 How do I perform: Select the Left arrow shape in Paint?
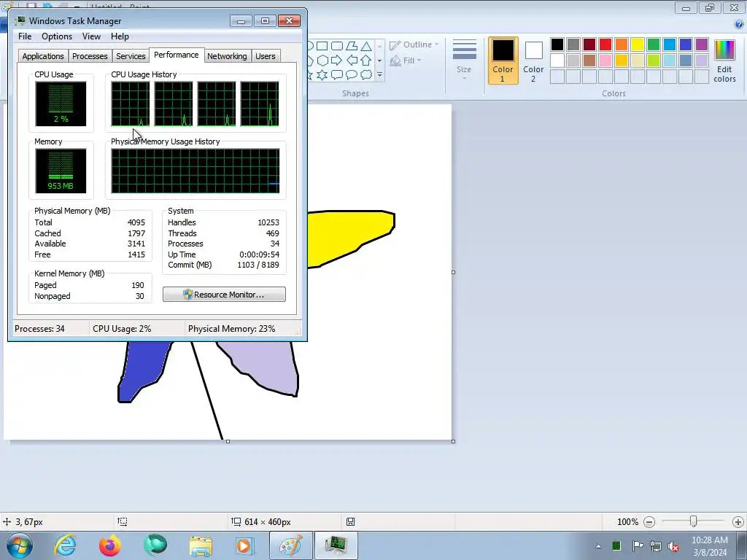coord(352,61)
